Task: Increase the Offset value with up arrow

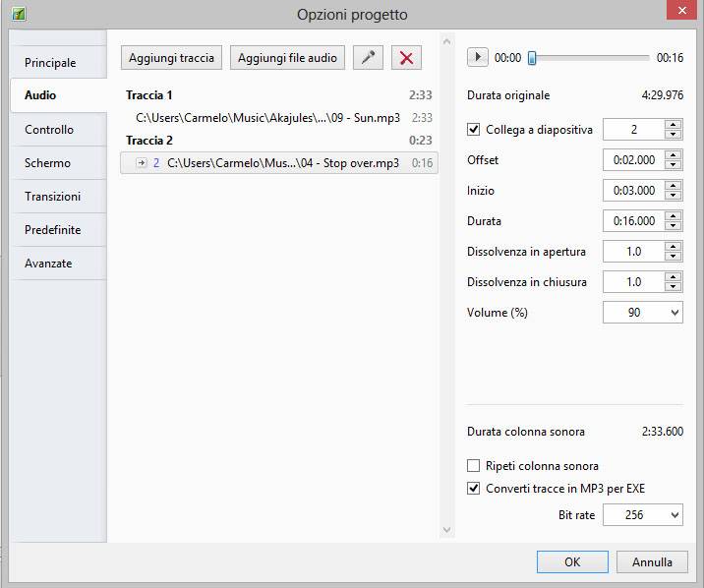Action: (x=673, y=155)
